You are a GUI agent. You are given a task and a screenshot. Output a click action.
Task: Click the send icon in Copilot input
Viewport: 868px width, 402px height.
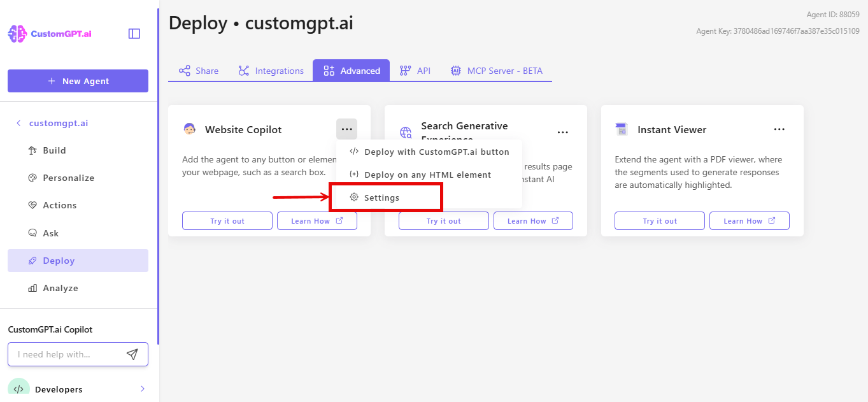pyautogui.click(x=132, y=354)
